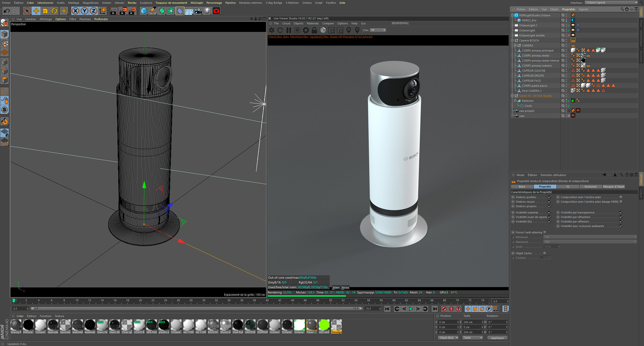Click the pick focus pin icon
This screenshot has height=346, width=644.
coord(349,30)
